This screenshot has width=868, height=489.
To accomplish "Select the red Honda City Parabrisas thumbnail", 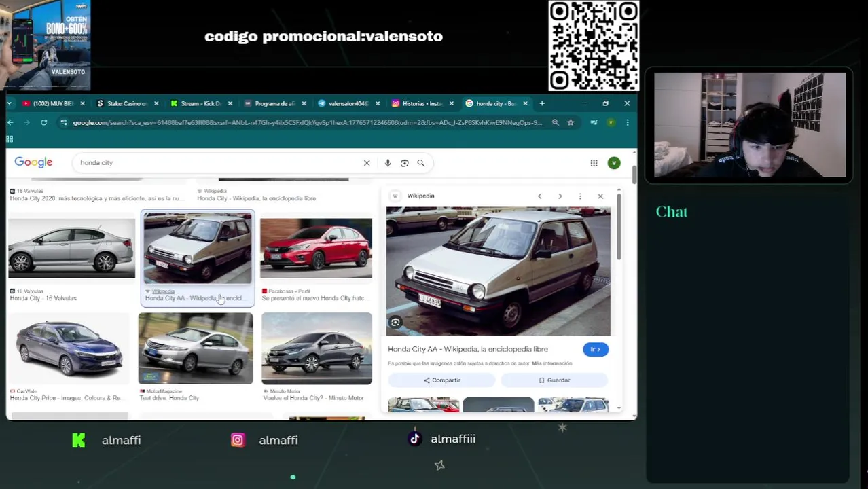I will click(x=316, y=248).
